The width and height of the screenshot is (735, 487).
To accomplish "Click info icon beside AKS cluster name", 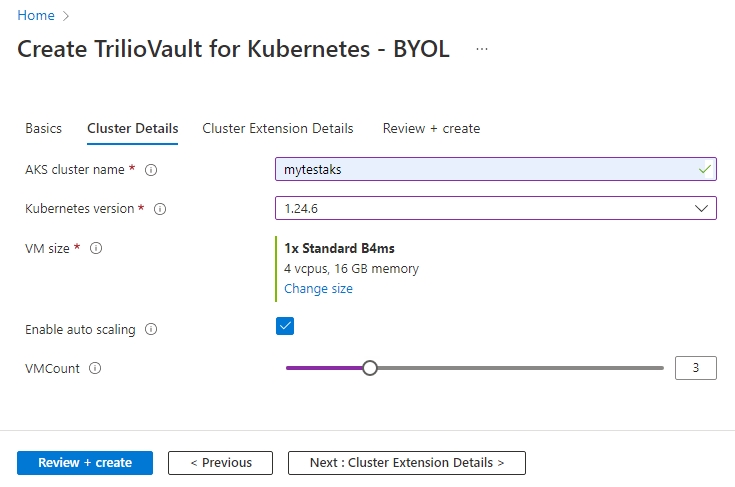I will tap(151, 170).
